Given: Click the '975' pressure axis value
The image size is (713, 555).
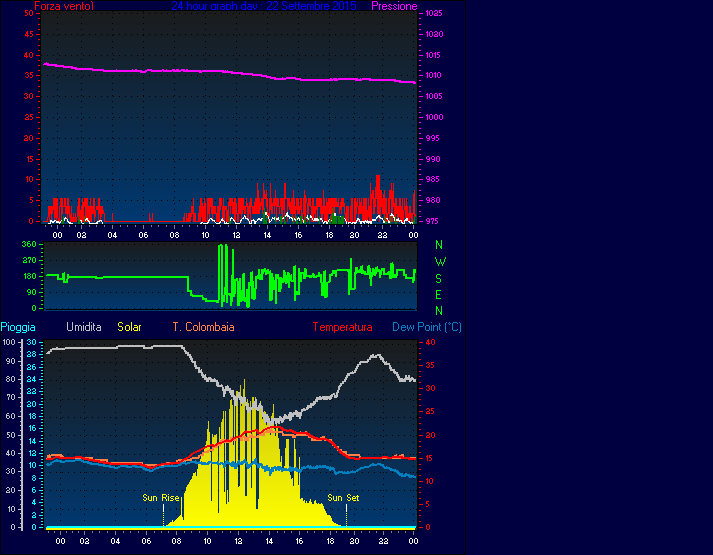Looking at the screenshot, I should coord(433,221).
